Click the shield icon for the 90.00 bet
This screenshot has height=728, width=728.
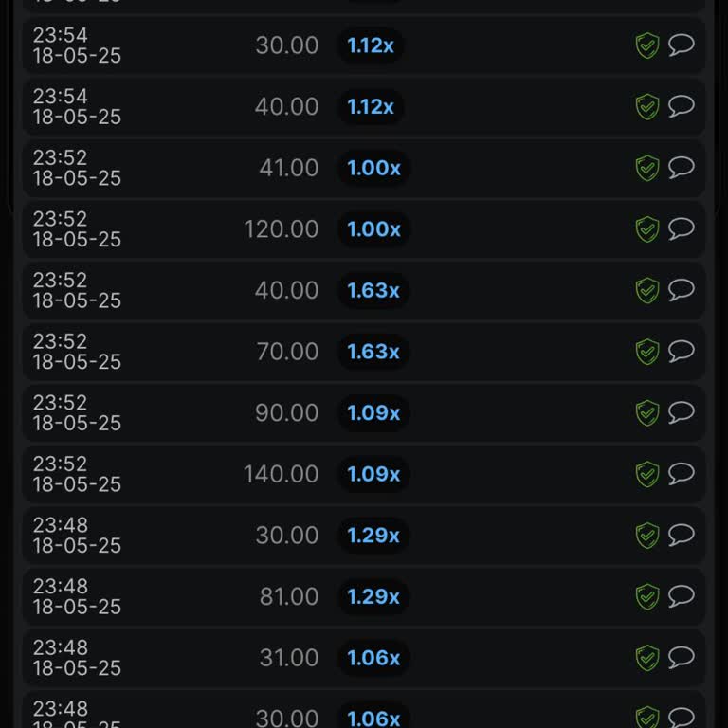pos(647,413)
